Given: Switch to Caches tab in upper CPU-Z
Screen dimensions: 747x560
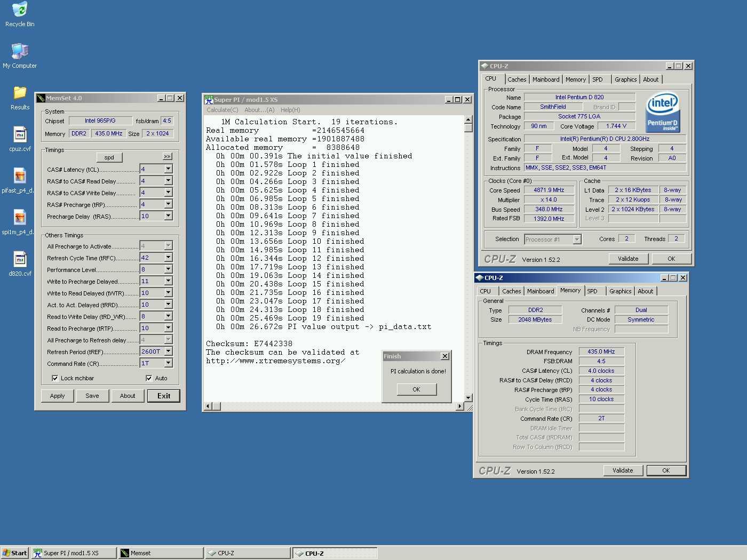Looking at the screenshot, I should [516, 79].
